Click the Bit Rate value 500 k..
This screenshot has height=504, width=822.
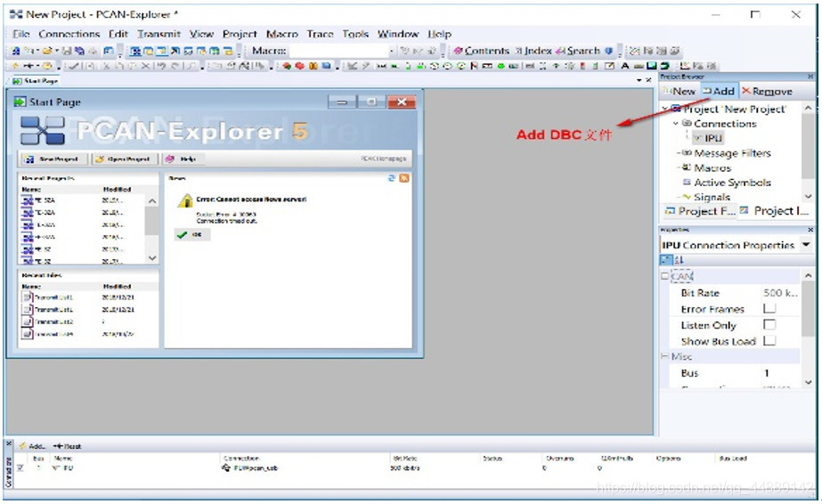point(780,292)
